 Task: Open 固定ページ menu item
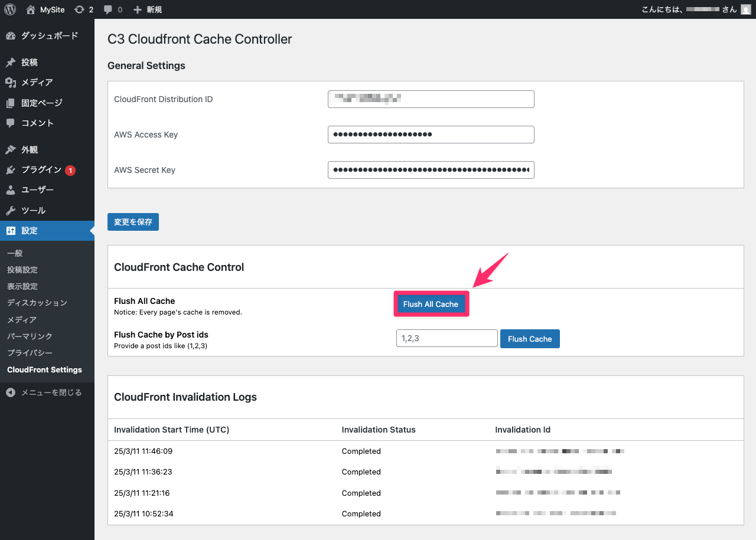pos(47,103)
